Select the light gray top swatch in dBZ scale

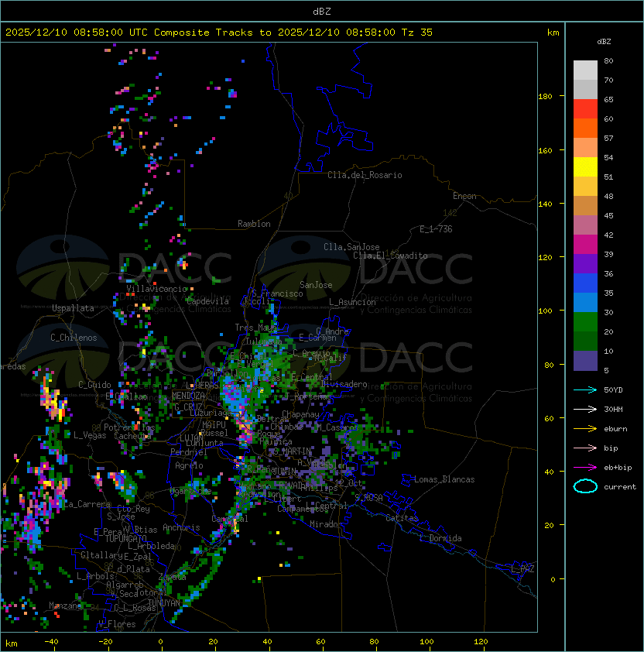coord(585,70)
